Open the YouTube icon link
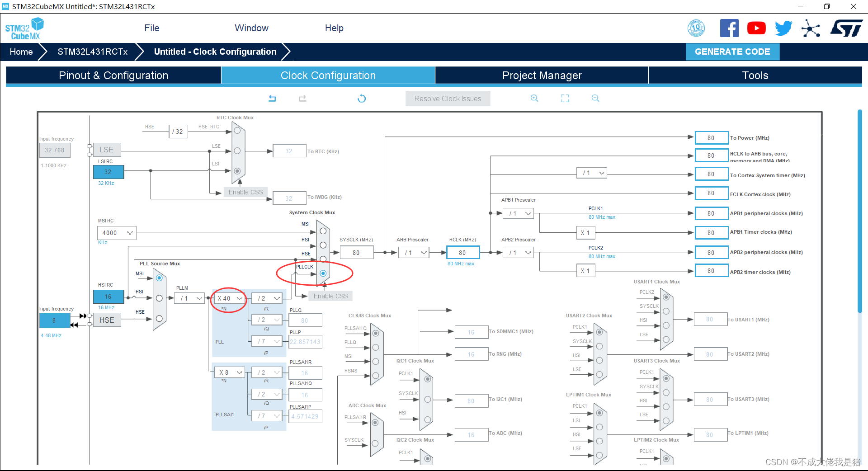This screenshot has height=471, width=868. (x=756, y=28)
